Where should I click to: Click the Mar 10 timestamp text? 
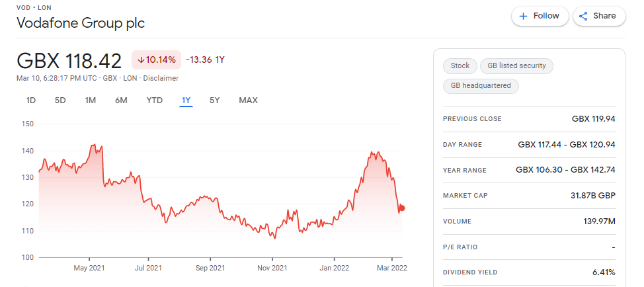coord(57,78)
